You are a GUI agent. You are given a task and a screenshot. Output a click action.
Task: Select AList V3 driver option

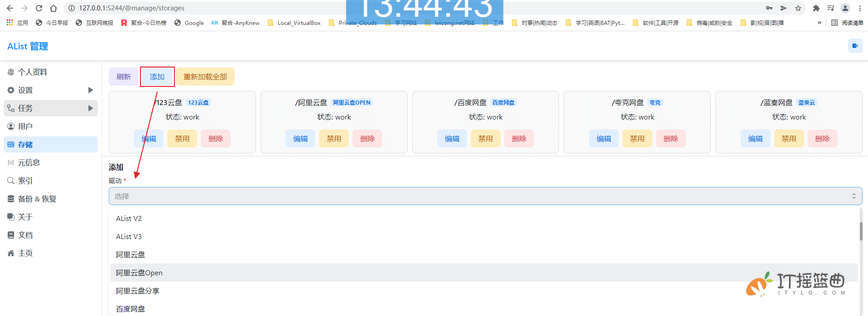click(x=484, y=236)
